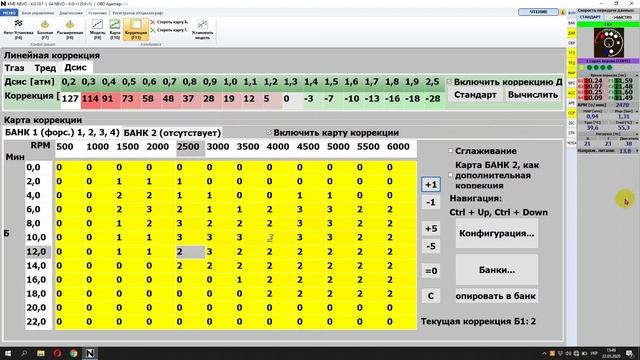Click the +5 increment button
The height and width of the screenshot is (360, 640).
[x=431, y=229]
